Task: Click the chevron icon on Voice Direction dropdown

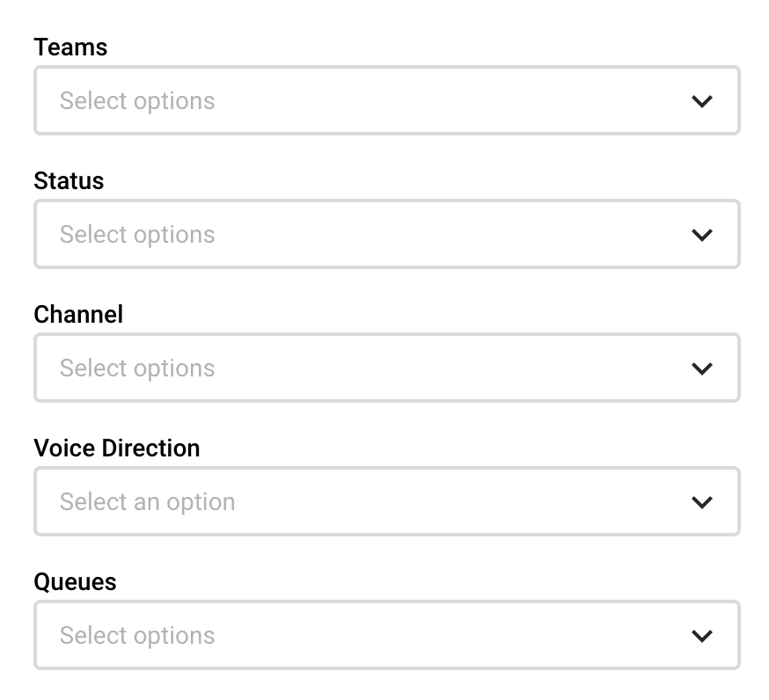Action: point(702,501)
